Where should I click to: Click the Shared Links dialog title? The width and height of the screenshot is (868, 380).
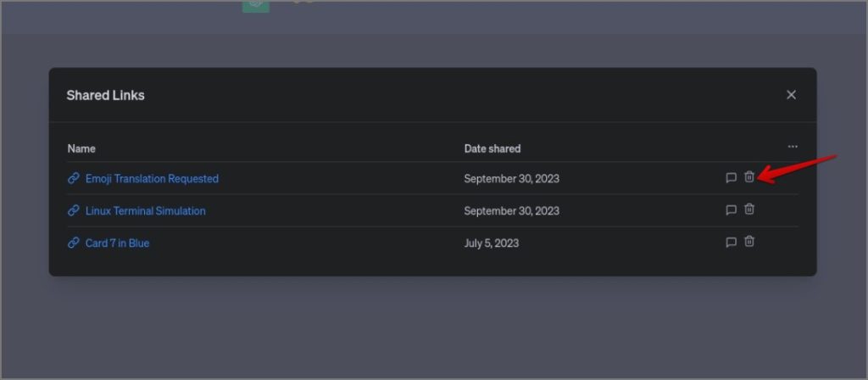click(105, 95)
